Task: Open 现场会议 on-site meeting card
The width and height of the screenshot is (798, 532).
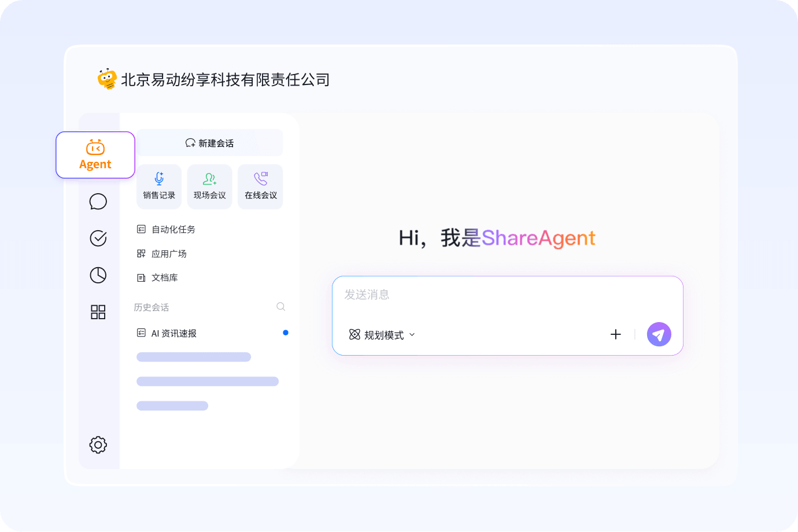Action: coord(210,187)
